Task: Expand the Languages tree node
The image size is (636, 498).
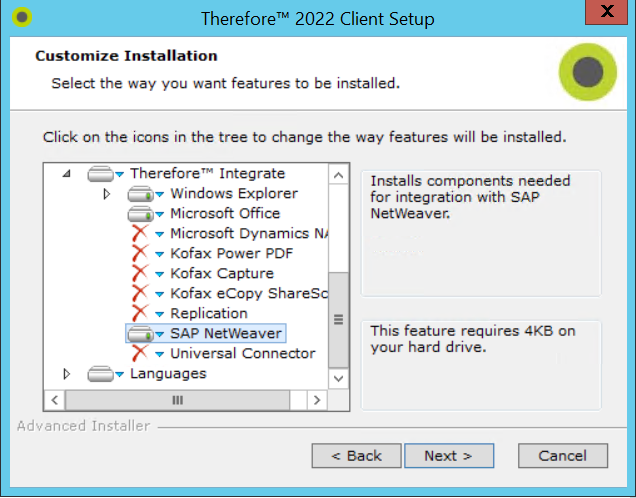Action: tap(67, 374)
